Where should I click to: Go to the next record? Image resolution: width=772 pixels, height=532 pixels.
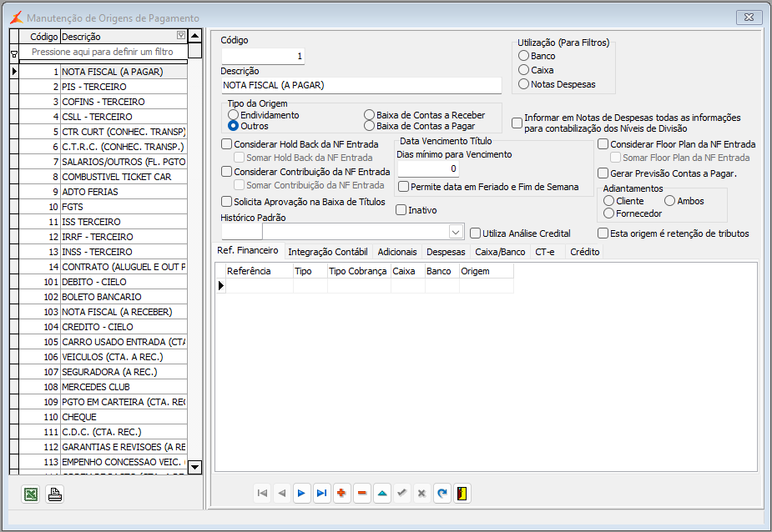tap(301, 493)
